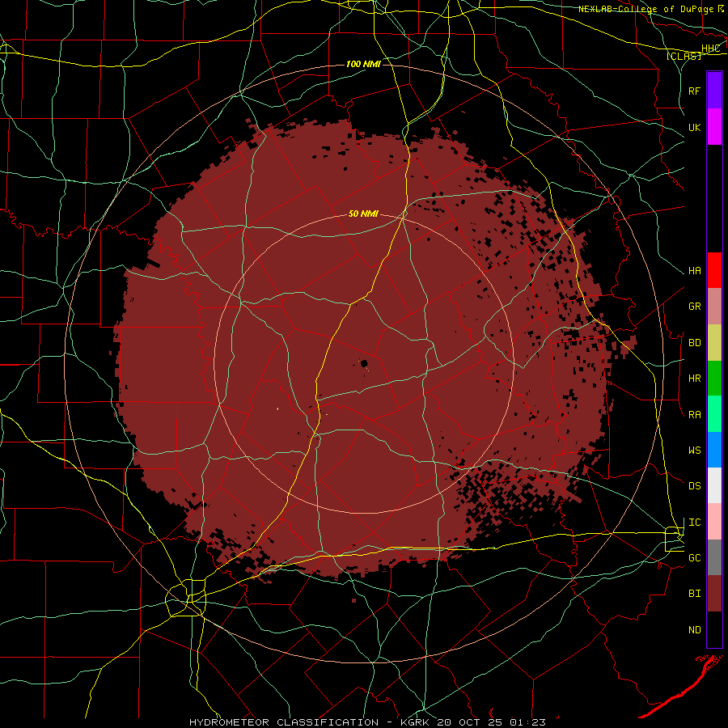
Task: Click the black radar site dot at center
Action: coord(365,363)
